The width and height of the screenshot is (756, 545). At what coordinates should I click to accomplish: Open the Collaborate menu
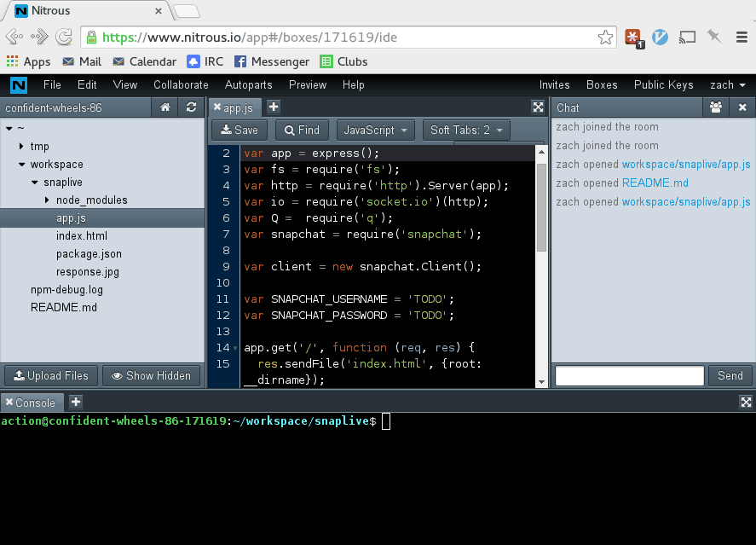181,85
